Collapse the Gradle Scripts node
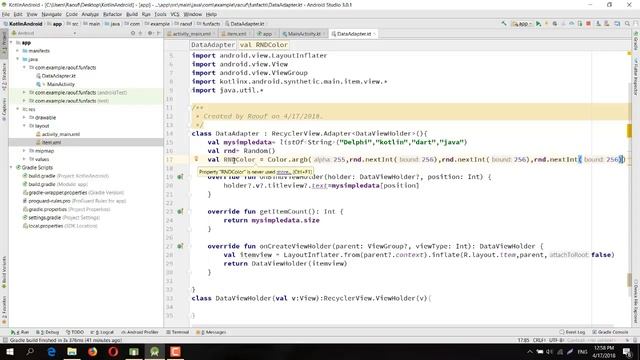Image resolution: width=640 pixels, height=360 pixels. 11,167
